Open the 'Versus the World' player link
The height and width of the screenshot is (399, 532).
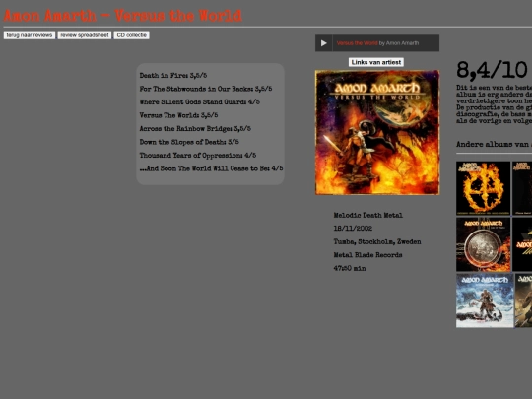click(x=357, y=43)
